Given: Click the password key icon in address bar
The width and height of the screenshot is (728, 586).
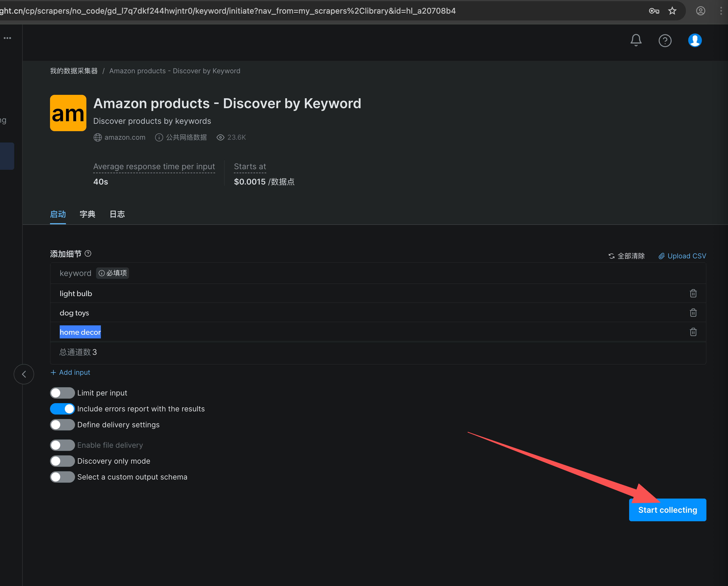Looking at the screenshot, I should 654,11.
